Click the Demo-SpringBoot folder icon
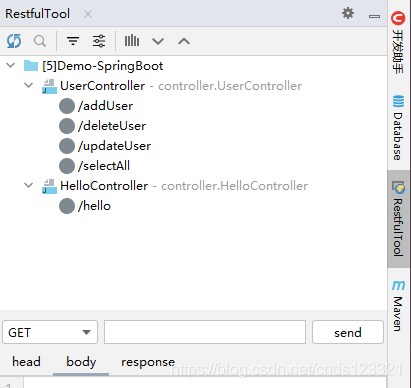The width and height of the screenshot is (411, 388). (31, 66)
